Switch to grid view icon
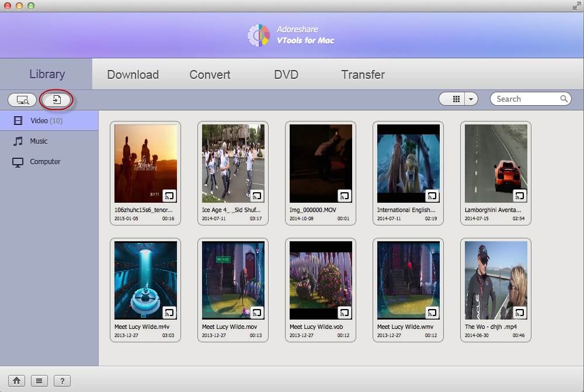The image size is (584, 392). (x=456, y=99)
